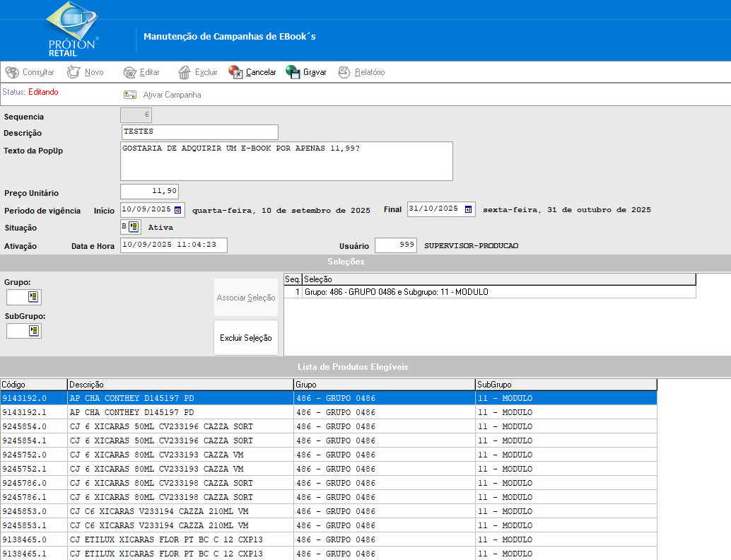This screenshot has height=560, width=731.
Task: Select product row with code 9245854.1
Action: coord(329,441)
